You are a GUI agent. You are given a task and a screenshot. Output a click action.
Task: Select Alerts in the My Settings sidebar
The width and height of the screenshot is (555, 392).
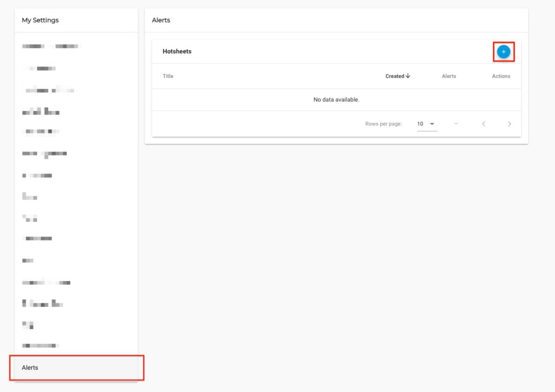click(30, 367)
